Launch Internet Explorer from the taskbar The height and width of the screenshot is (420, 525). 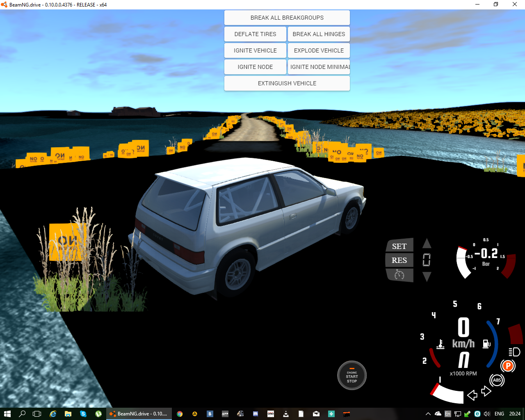click(53, 414)
